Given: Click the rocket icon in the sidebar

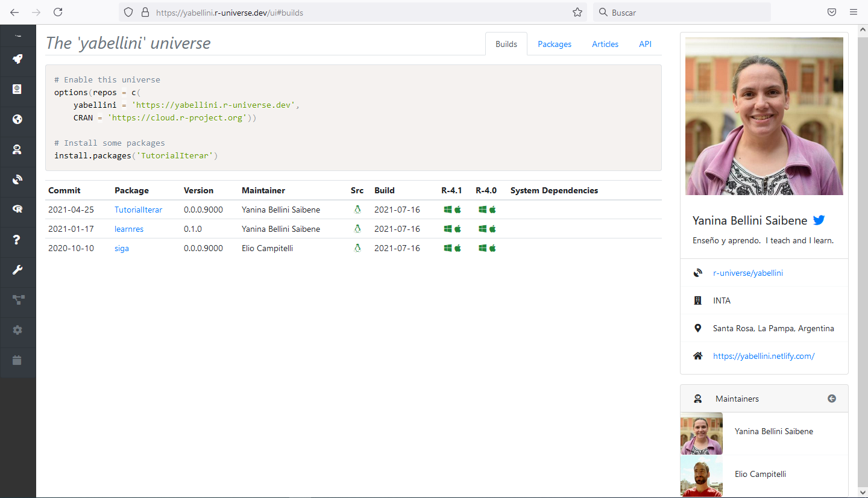Looking at the screenshot, I should point(17,59).
